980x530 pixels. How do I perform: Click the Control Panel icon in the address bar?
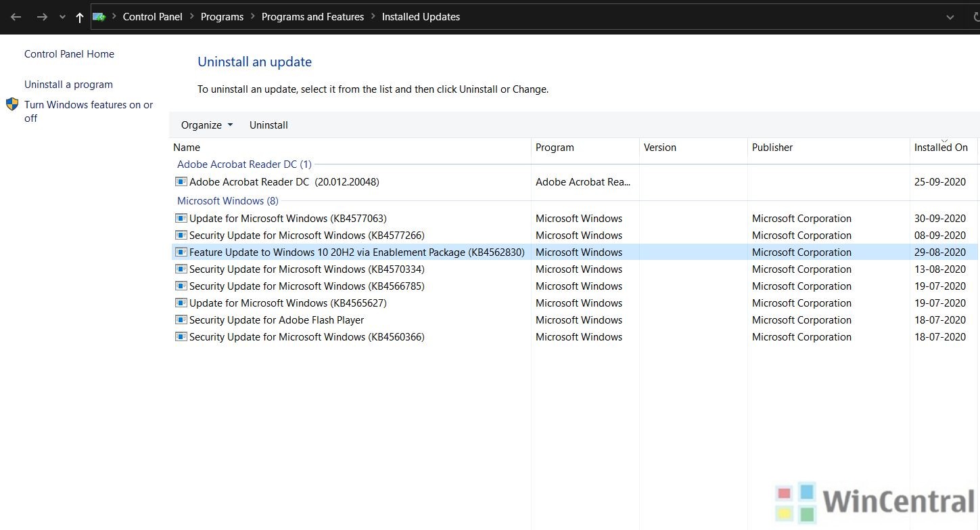click(99, 16)
